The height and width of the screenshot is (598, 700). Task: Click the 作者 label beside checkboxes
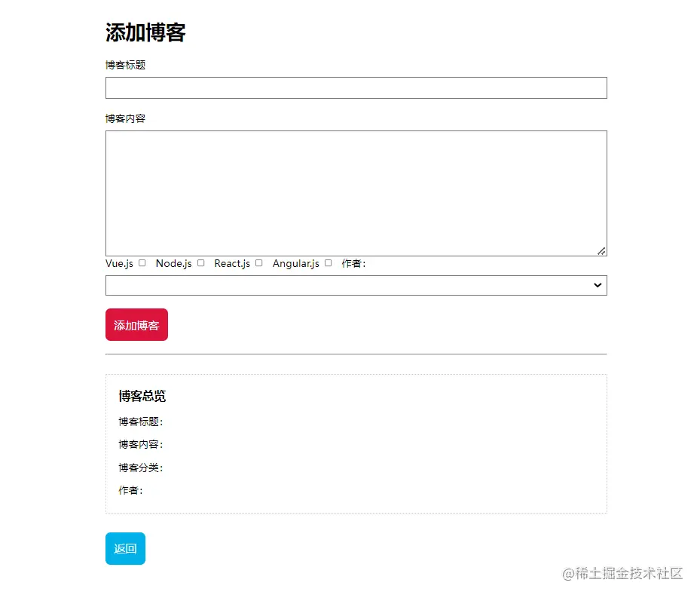(x=353, y=263)
